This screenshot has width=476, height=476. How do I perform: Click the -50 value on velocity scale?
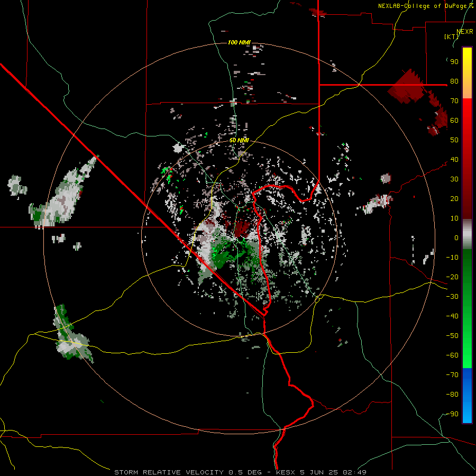pyautogui.click(x=452, y=336)
